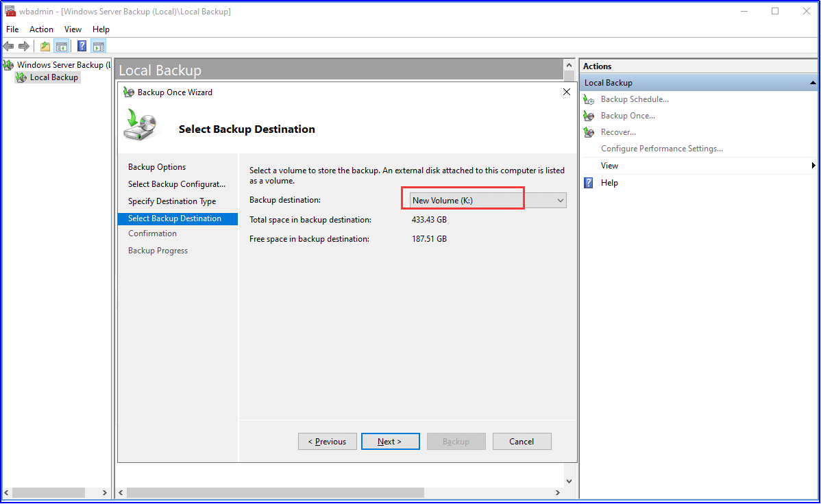This screenshot has width=821, height=504.
Task: Click center pane vertical scrollbar up arrow
Action: tap(569, 66)
